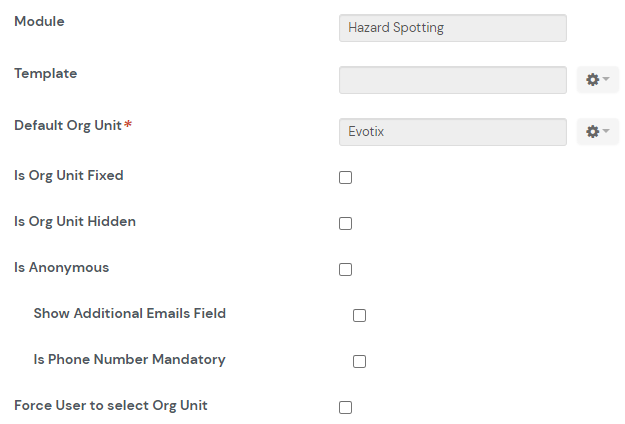Viewport: 625px width, 424px height.
Task: Click the Force User to select Org Unit label
Action: (111, 406)
